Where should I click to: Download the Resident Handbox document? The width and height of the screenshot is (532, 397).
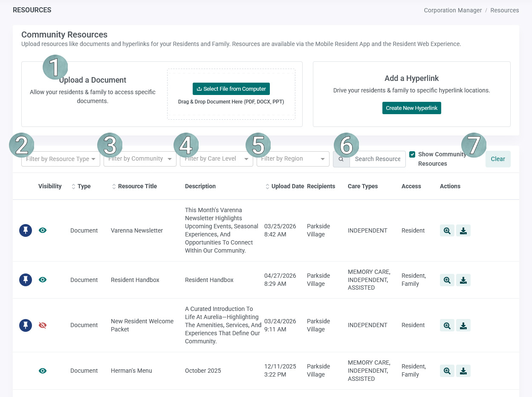[463, 280]
